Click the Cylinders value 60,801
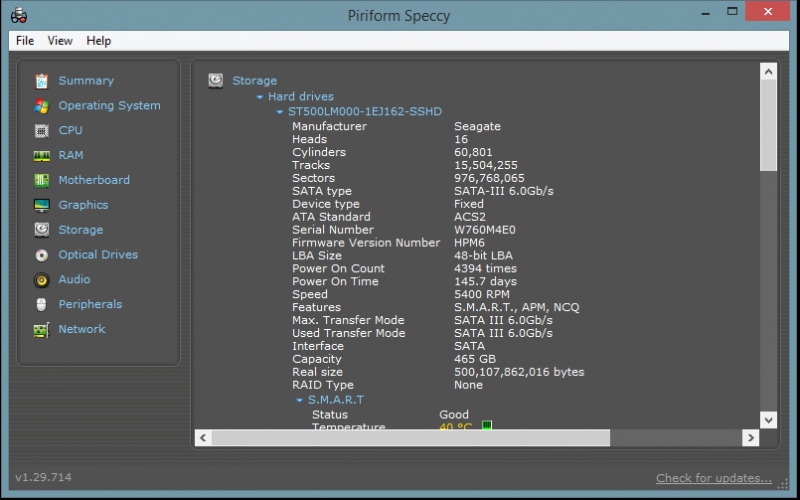800x500 pixels. tap(473, 153)
